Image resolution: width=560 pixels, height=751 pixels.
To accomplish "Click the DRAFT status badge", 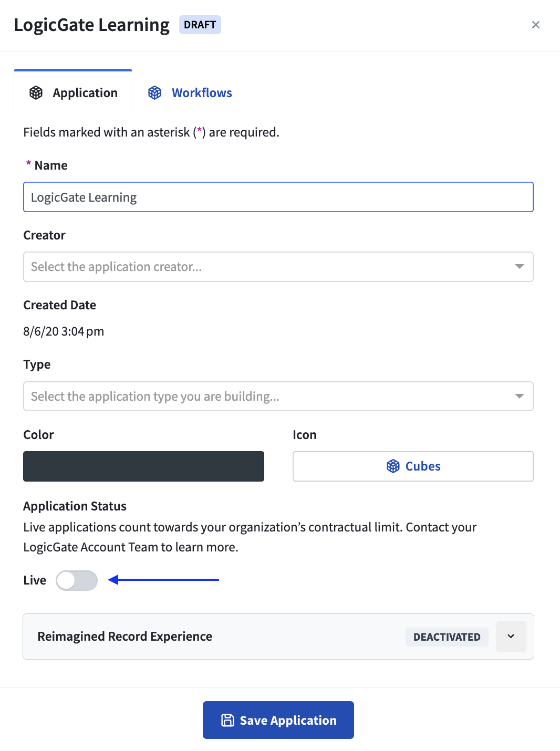I will click(200, 25).
